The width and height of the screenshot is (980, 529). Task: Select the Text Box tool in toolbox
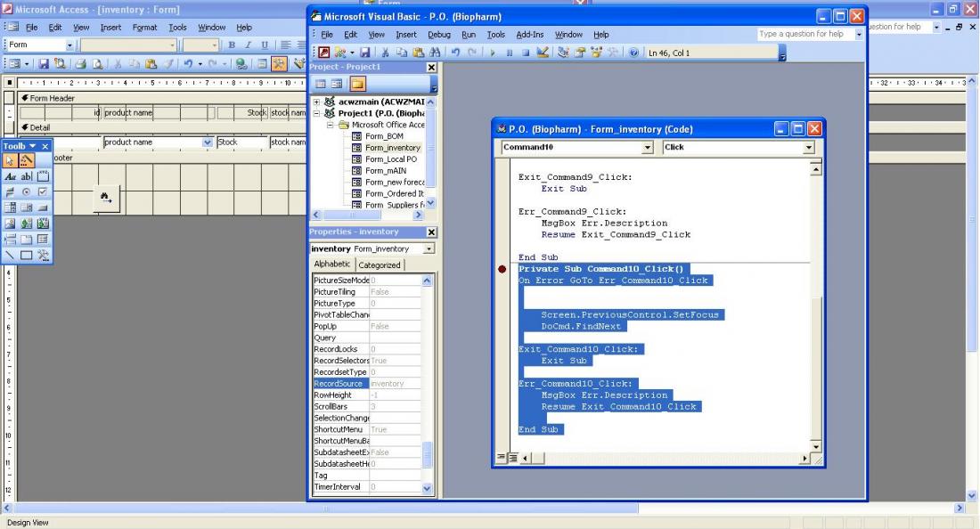click(26, 176)
